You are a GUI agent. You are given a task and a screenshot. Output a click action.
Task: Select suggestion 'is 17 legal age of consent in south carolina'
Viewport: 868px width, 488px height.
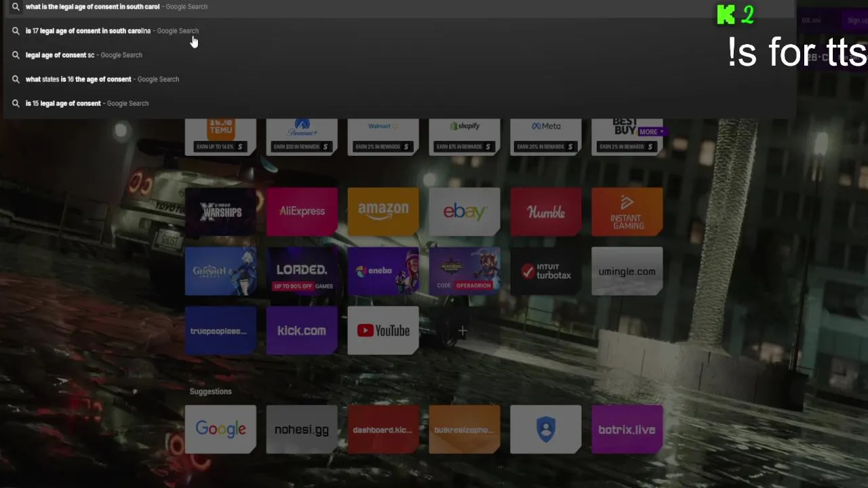(399, 30)
